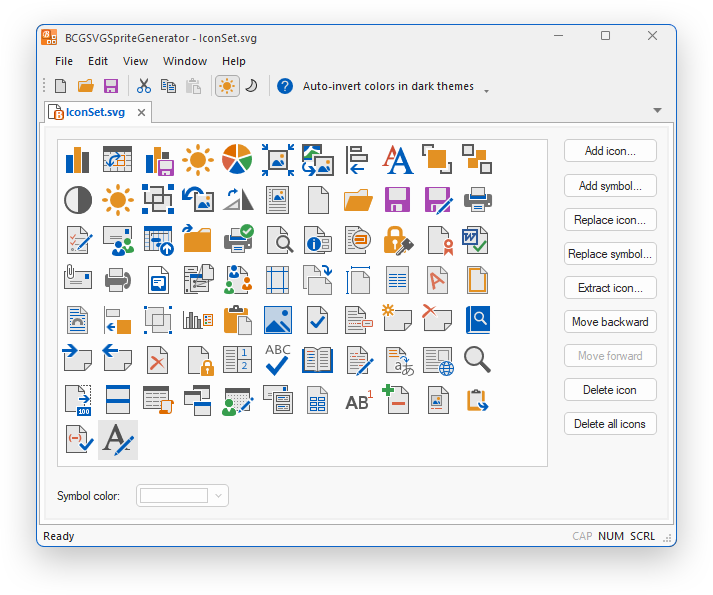The width and height of the screenshot is (713, 595).
Task: Switch to dark theme moon toggle
Action: point(251,86)
